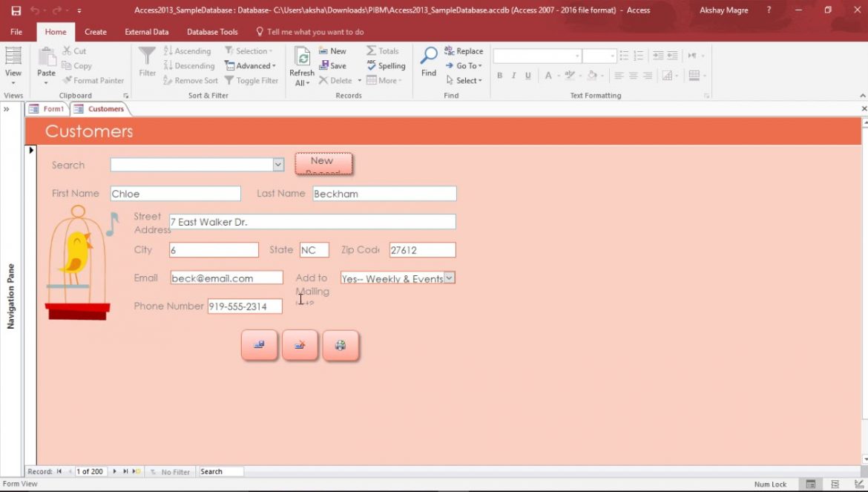Delete the record using the red X button
Screen dimensions: 868x492
coord(300,344)
